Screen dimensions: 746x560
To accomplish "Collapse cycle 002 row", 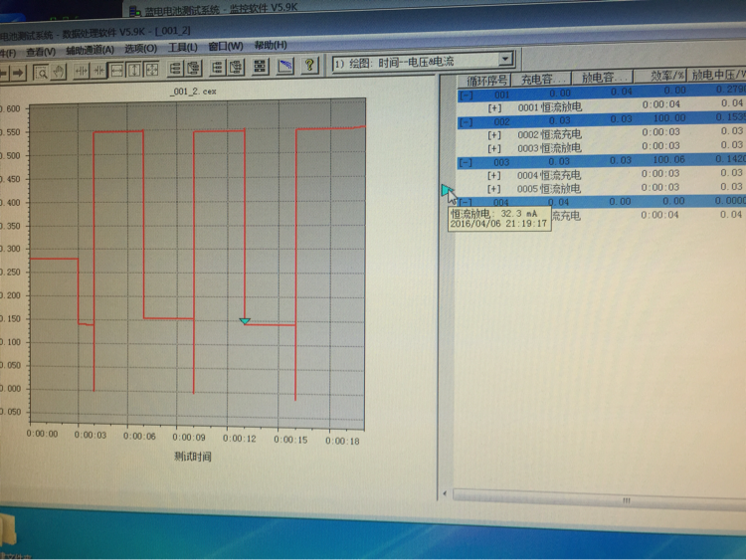I will pyautogui.click(x=466, y=122).
